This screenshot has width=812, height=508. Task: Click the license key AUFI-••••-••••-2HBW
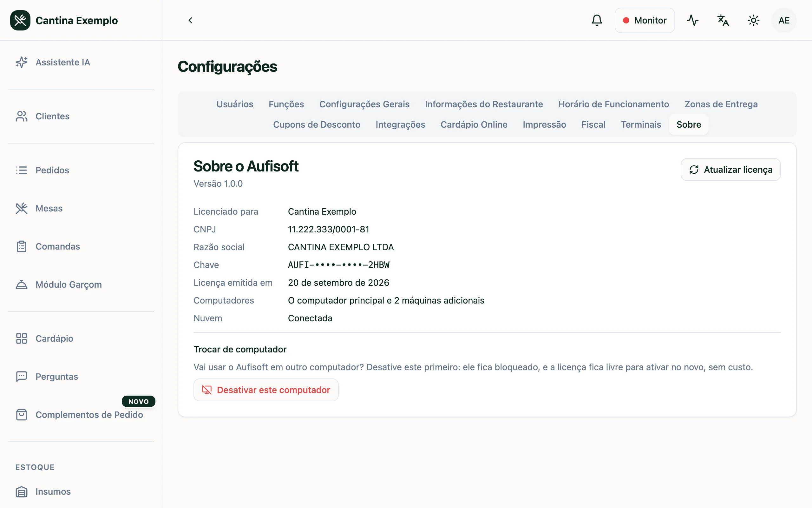(338, 265)
